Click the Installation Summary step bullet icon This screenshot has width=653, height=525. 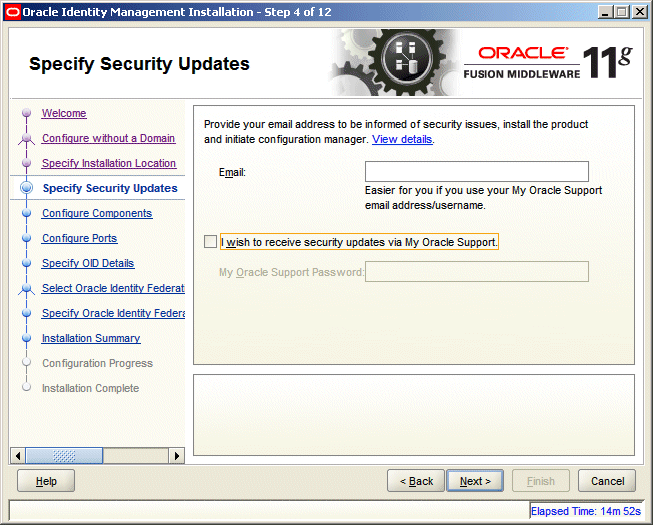pos(26,339)
